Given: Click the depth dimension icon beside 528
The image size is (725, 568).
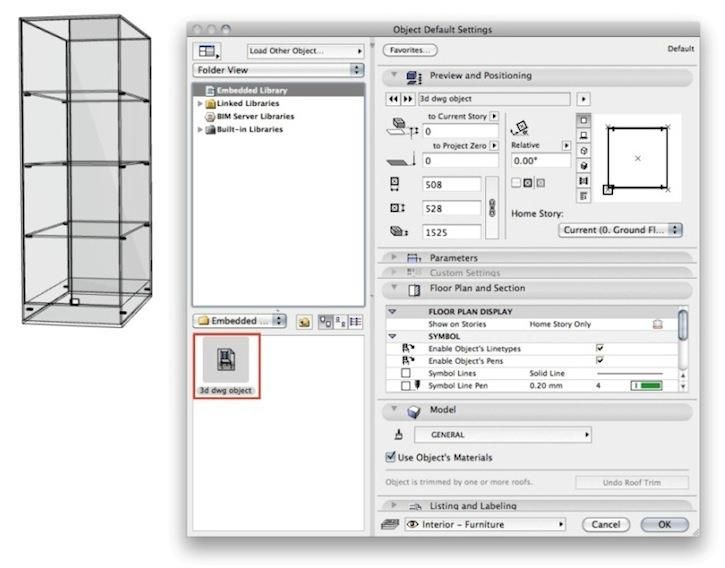Looking at the screenshot, I should click(397, 208).
